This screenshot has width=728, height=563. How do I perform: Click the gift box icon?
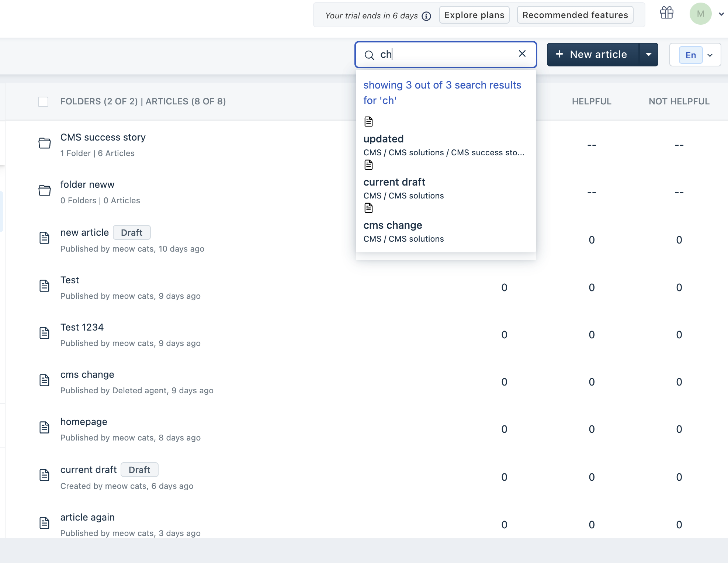[666, 13]
